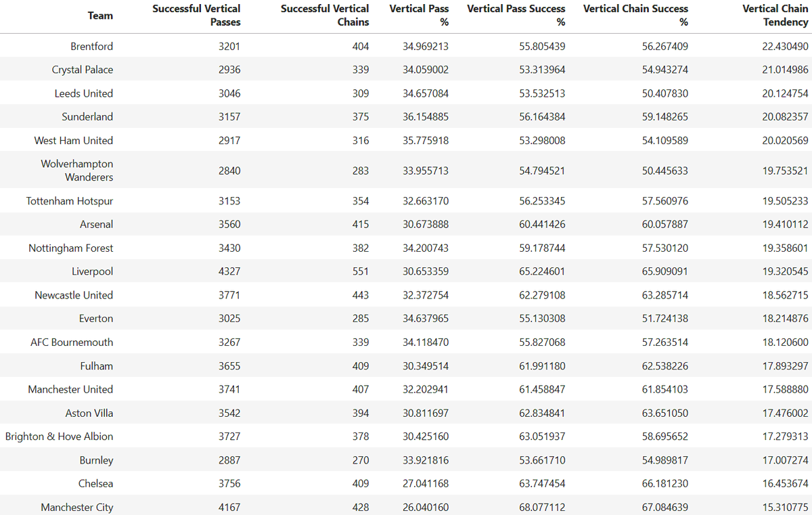Select the Aston Villa team cell
The height and width of the screenshot is (515, 812).
coord(89,413)
